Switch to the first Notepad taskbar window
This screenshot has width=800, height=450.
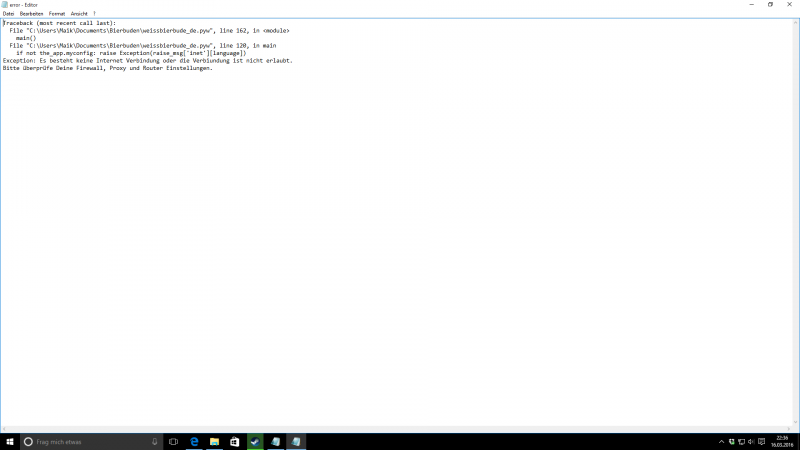click(276, 441)
